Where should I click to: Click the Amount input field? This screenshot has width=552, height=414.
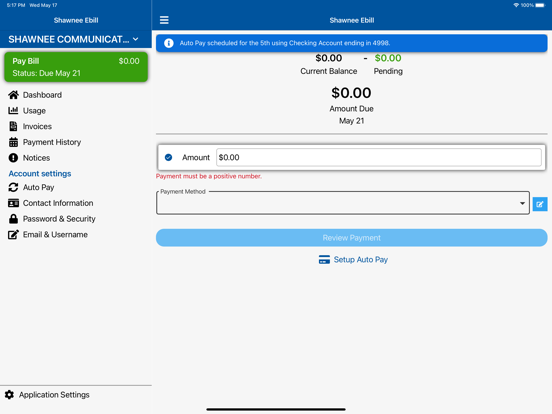pyautogui.click(x=379, y=157)
